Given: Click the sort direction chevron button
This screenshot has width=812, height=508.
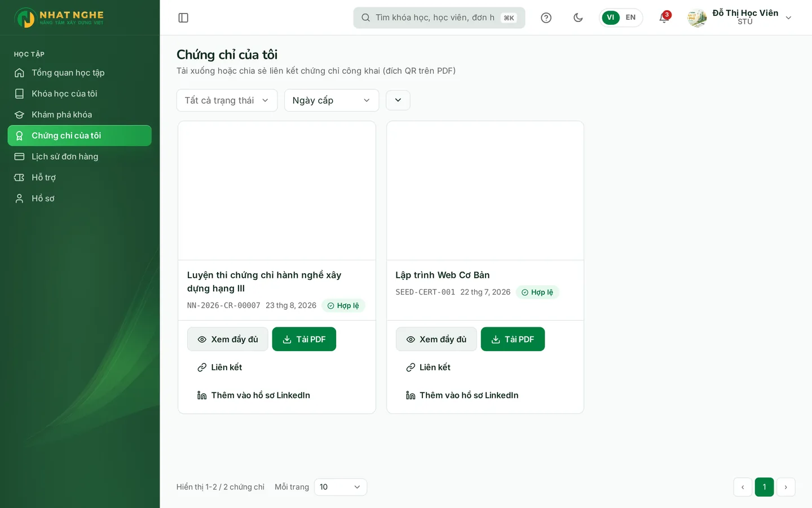Looking at the screenshot, I should click(x=398, y=100).
